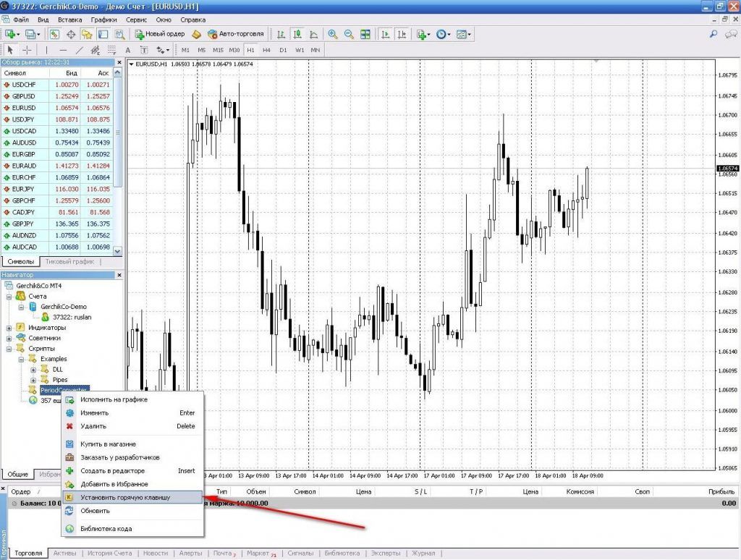
Task: Open the periodicity clock dropdown
Action: tap(444, 34)
